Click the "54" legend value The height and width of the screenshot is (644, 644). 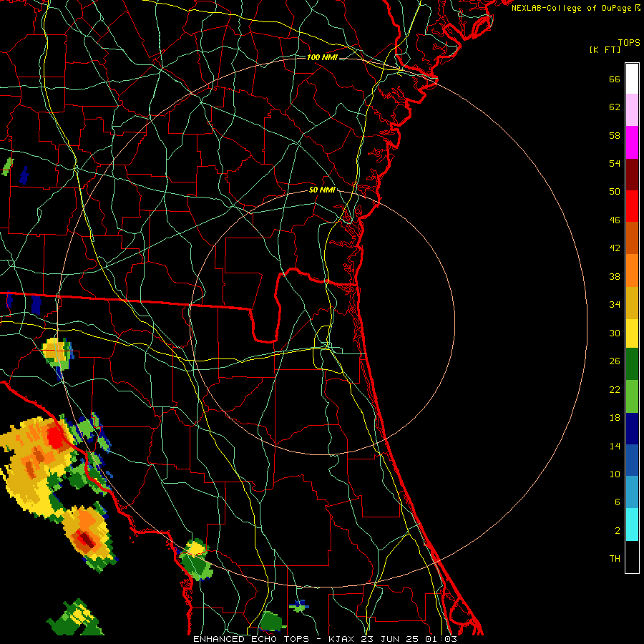pyautogui.click(x=615, y=163)
